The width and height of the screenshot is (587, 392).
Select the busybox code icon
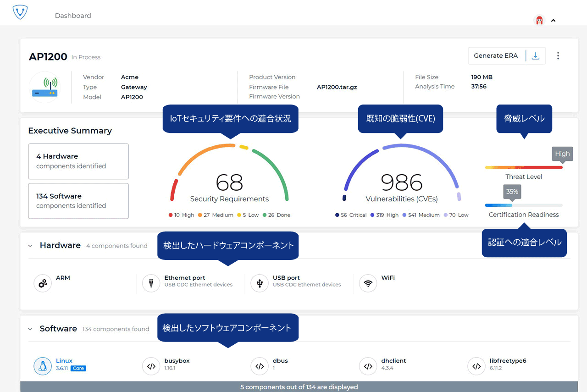click(151, 366)
